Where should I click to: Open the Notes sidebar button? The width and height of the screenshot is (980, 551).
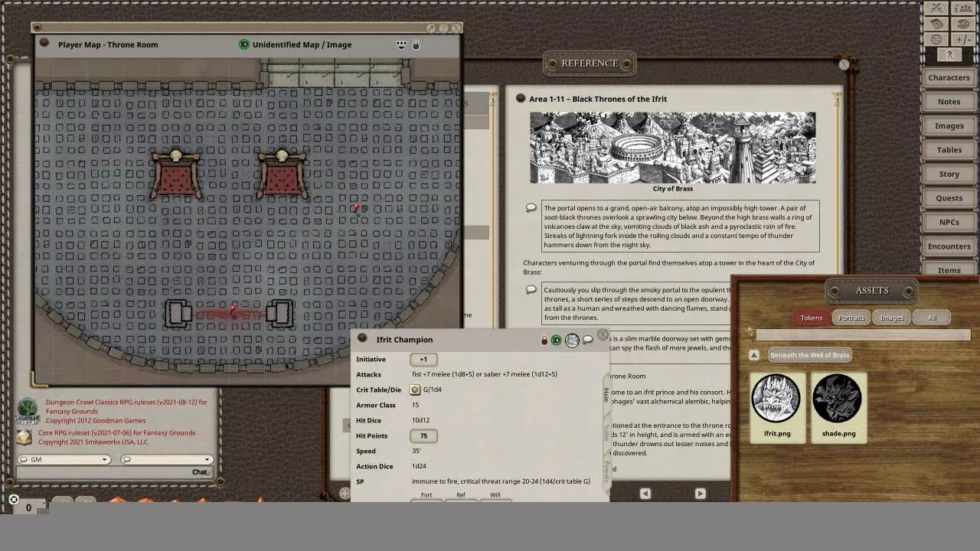(x=949, y=102)
